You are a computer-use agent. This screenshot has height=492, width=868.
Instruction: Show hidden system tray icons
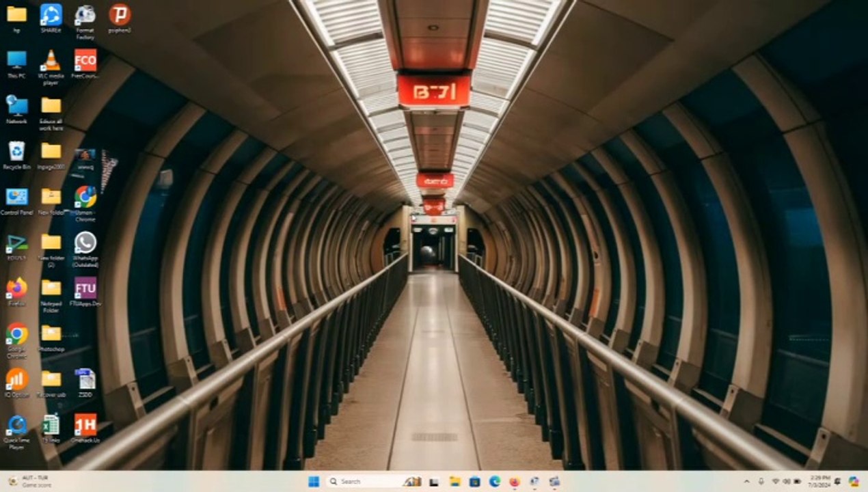746,481
